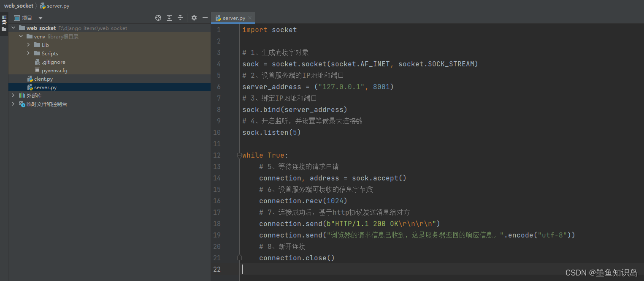Collapse the venv folder
The image size is (644, 281).
(x=21, y=36)
